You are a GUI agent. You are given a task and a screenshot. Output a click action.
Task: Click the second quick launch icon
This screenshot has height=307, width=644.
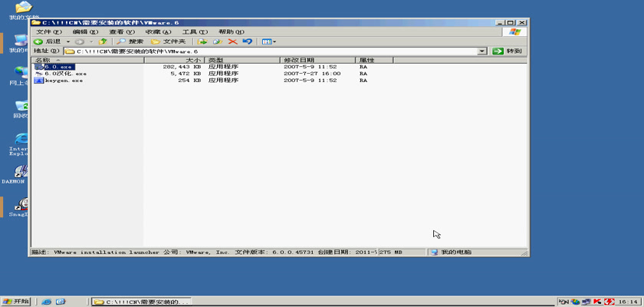[x=61, y=302]
